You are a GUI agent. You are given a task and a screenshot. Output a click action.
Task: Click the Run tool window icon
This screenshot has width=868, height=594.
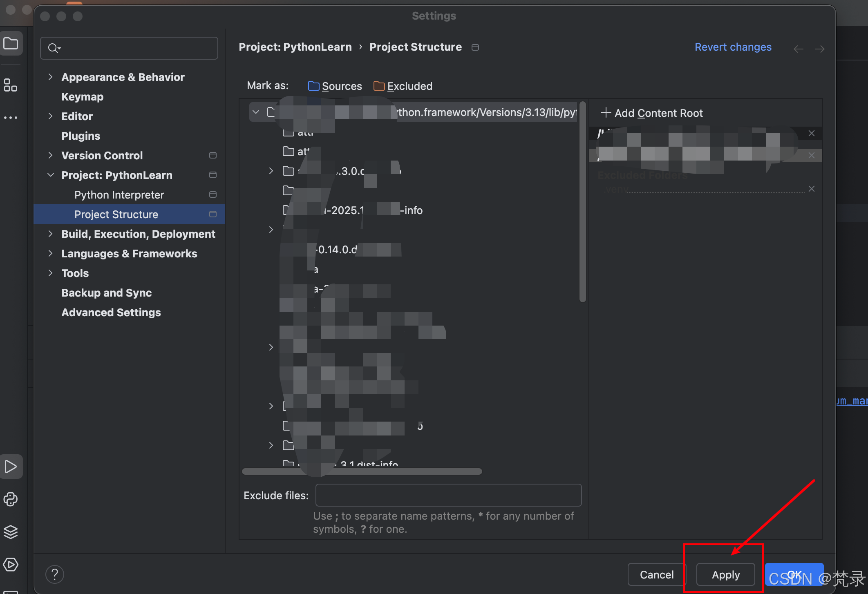coord(11,467)
